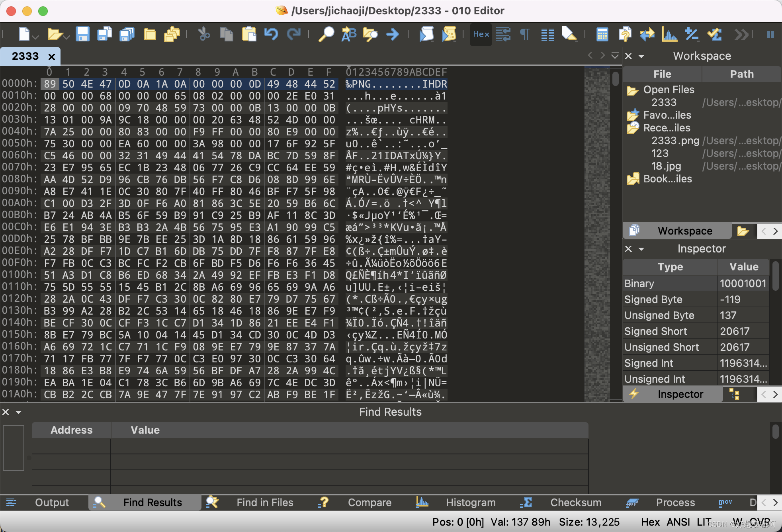Switch to the Find in Files tab
The width and height of the screenshot is (782, 532).
(264, 503)
